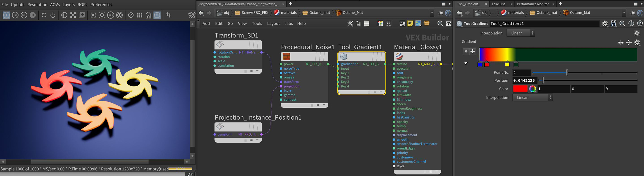Image resolution: width=644 pixels, height=176 pixels.
Task: Open the AOVs menu
Action: 55,4
